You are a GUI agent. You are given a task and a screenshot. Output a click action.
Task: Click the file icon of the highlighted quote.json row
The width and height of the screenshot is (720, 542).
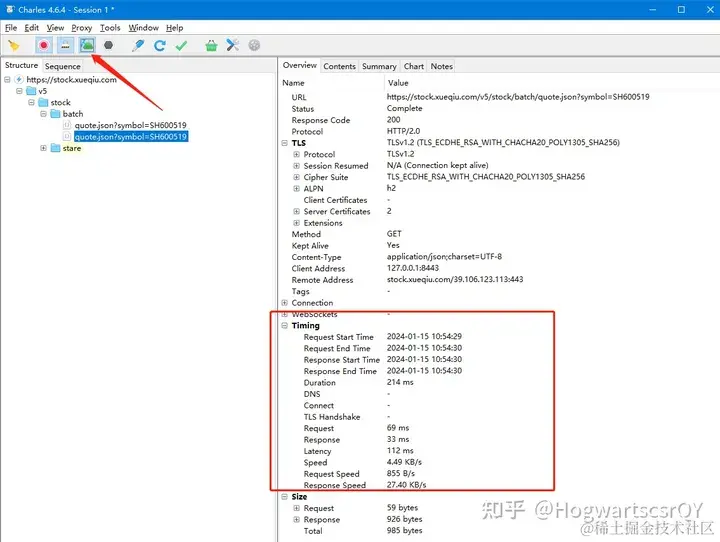tap(67, 136)
